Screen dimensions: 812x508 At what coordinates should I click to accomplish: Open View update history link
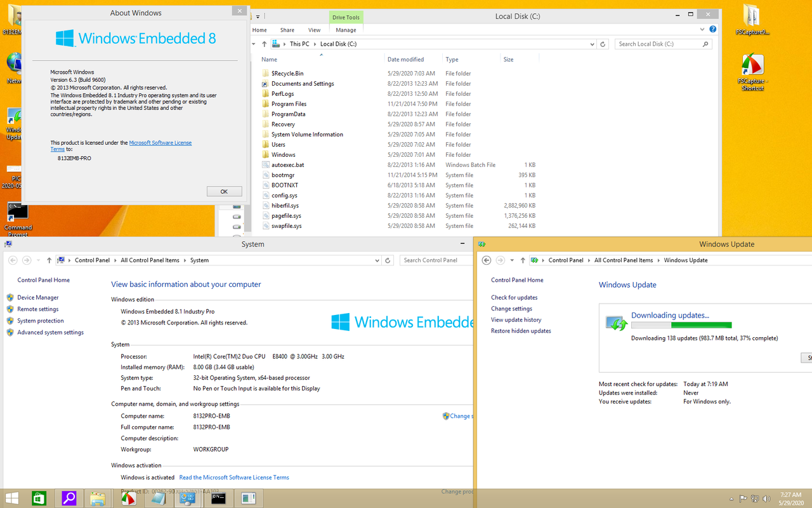tap(516, 320)
